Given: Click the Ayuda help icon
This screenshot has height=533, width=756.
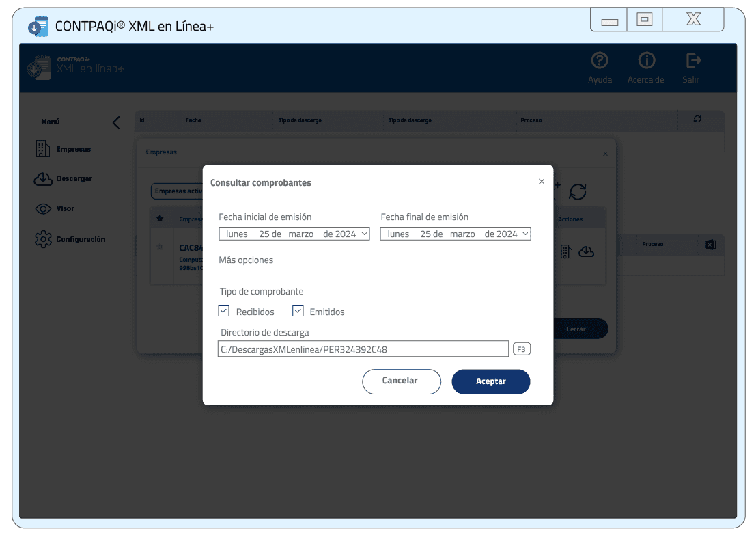Looking at the screenshot, I should coord(600,61).
